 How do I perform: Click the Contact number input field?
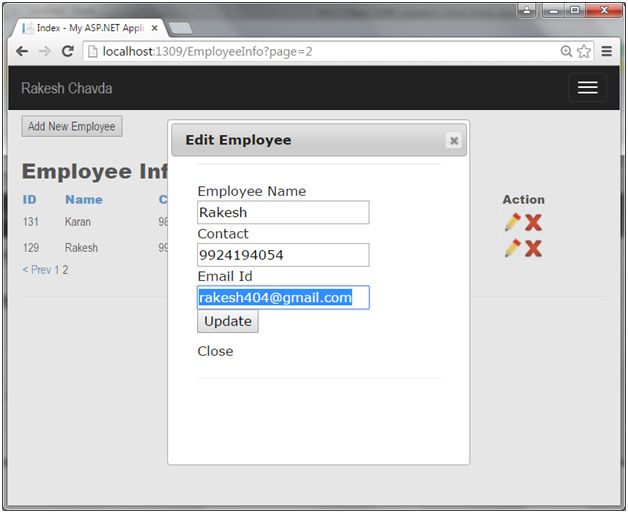283,255
